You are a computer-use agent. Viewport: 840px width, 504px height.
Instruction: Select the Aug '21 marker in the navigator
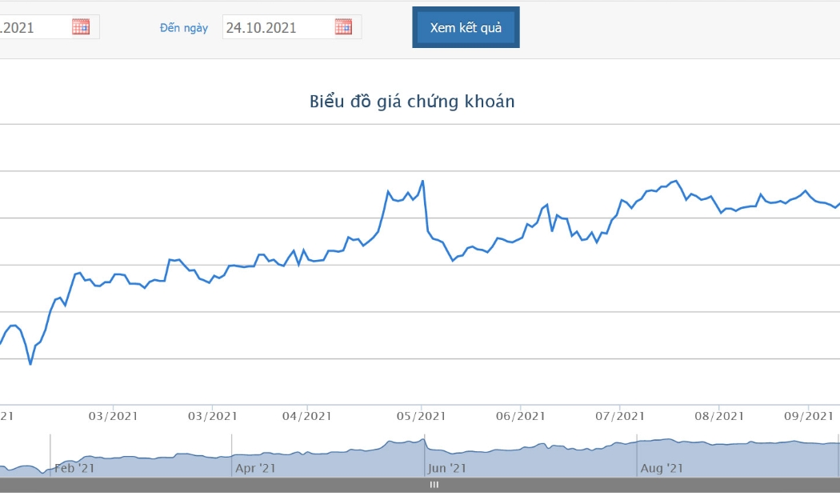662,468
